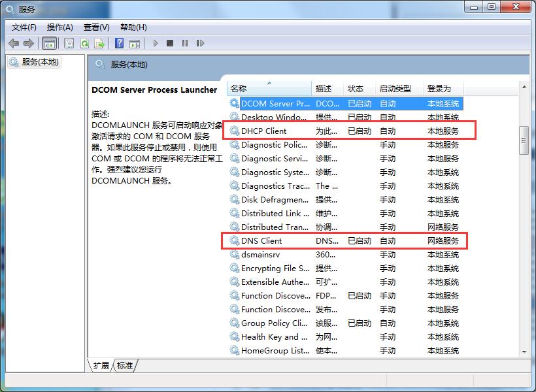Image resolution: width=536 pixels, height=392 pixels.
Task: Pause the running service
Action: coord(186,43)
